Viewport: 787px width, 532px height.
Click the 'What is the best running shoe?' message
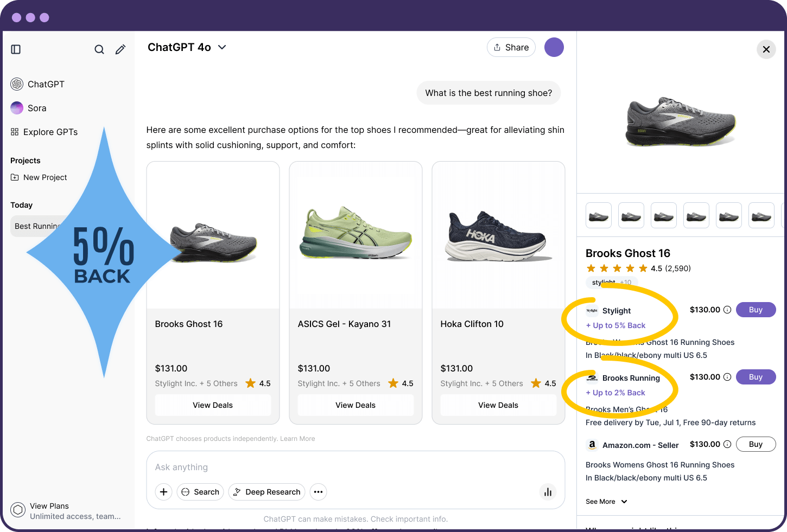click(x=488, y=93)
